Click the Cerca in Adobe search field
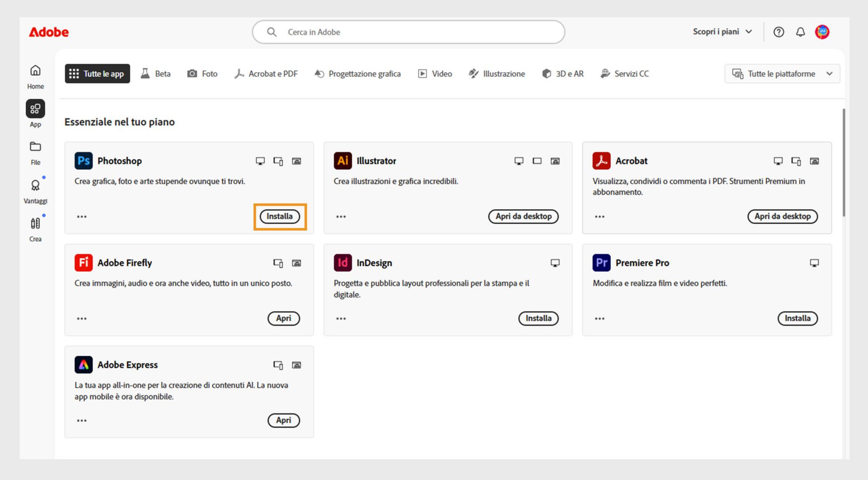The height and width of the screenshot is (480, 868). pos(408,32)
